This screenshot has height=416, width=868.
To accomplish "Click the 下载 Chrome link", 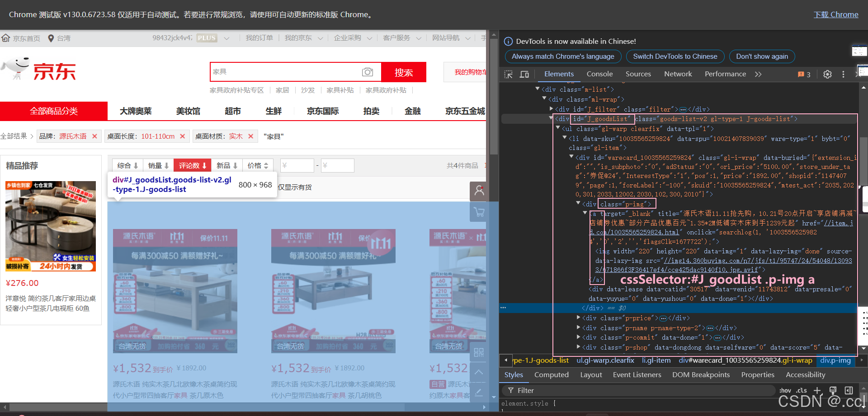I will click(836, 14).
